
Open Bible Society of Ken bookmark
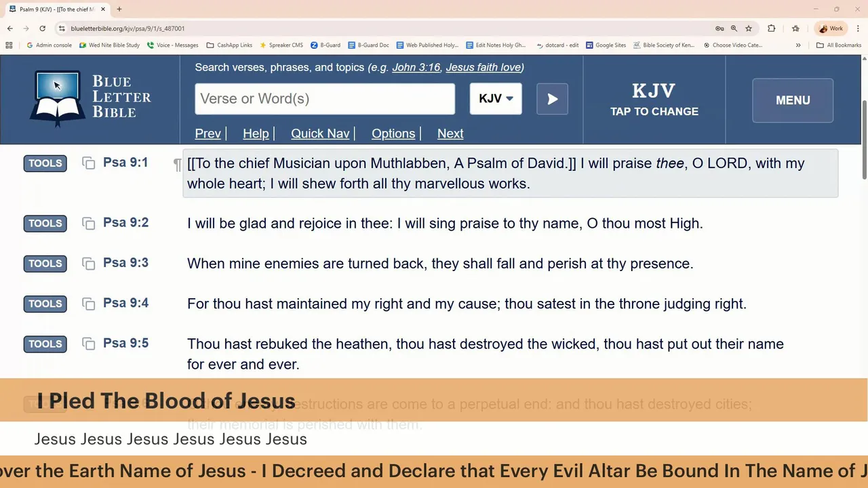click(664, 45)
